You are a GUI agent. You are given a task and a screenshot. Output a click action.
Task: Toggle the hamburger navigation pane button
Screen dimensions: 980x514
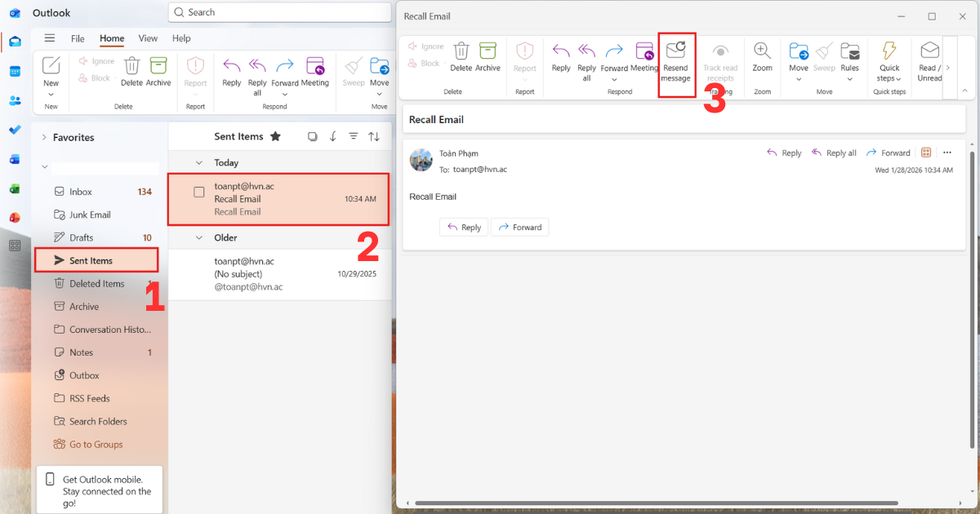click(x=50, y=38)
